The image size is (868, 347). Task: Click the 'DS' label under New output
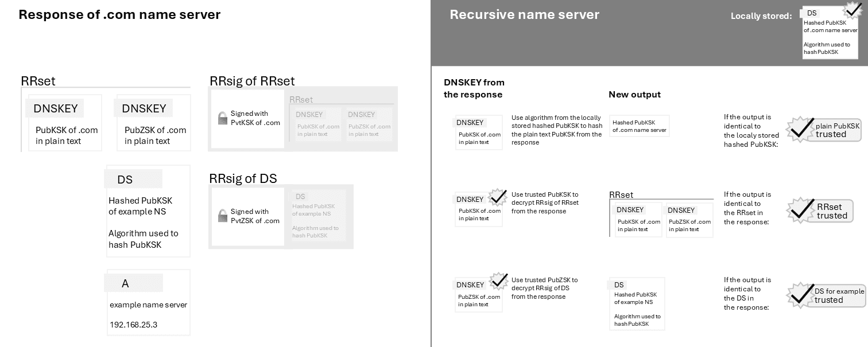[x=619, y=285]
